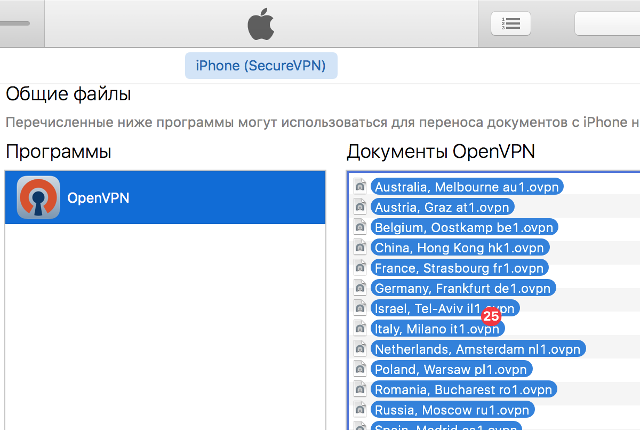The width and height of the screenshot is (640, 430).
Task: Select file Poland, Warsaw pl1.ovpn
Action: 451,369
